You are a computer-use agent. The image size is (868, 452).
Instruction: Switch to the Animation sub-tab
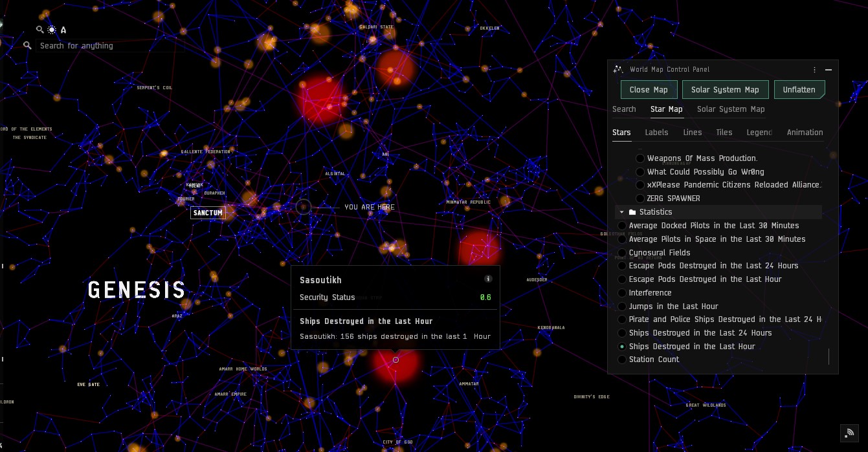coord(805,133)
